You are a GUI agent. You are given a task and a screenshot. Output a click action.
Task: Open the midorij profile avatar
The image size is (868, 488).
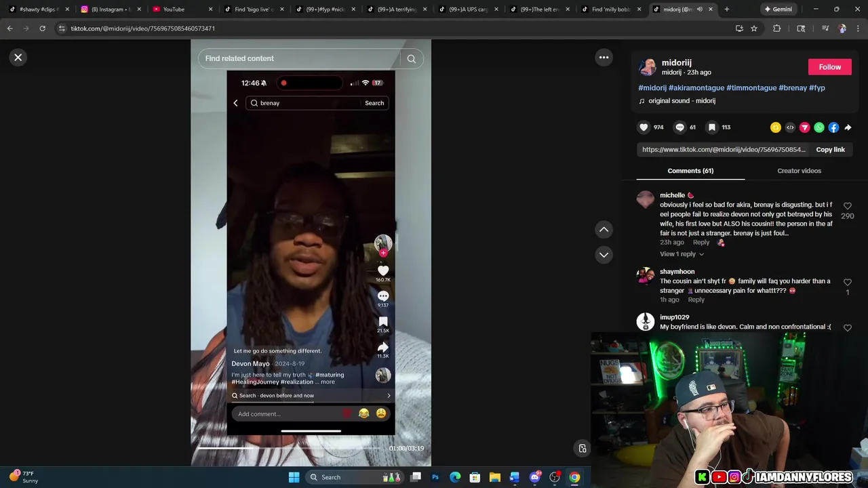click(x=648, y=67)
